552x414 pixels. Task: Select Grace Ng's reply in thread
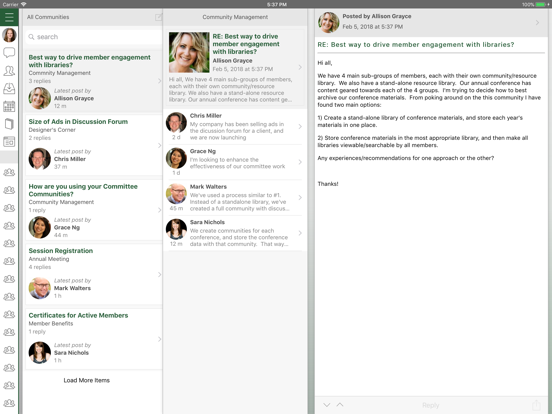234,162
